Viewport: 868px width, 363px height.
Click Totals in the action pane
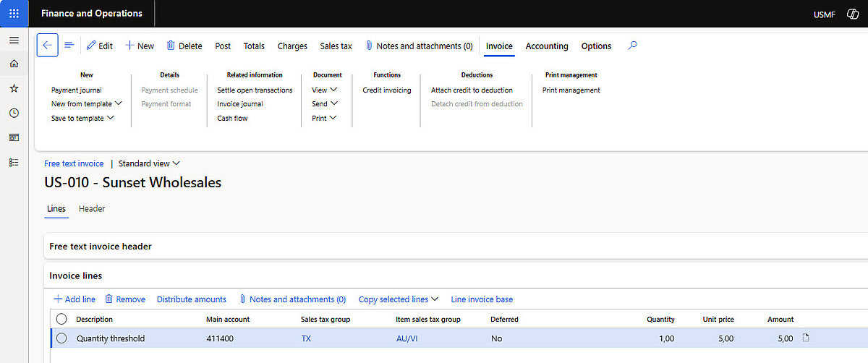tap(254, 46)
